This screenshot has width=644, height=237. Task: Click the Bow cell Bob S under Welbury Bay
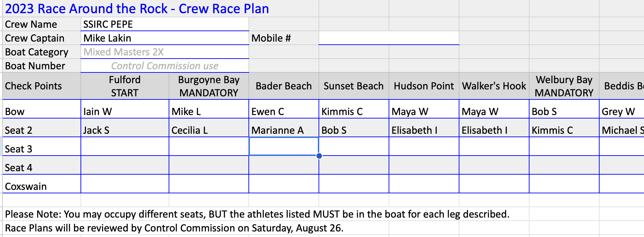tap(564, 109)
